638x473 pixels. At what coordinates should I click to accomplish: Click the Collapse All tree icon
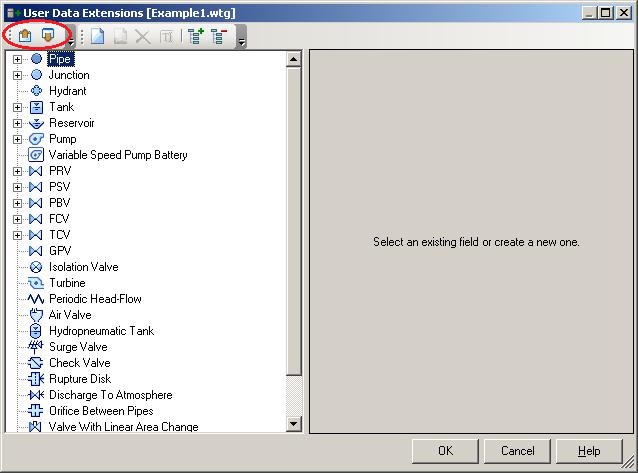pos(219,36)
